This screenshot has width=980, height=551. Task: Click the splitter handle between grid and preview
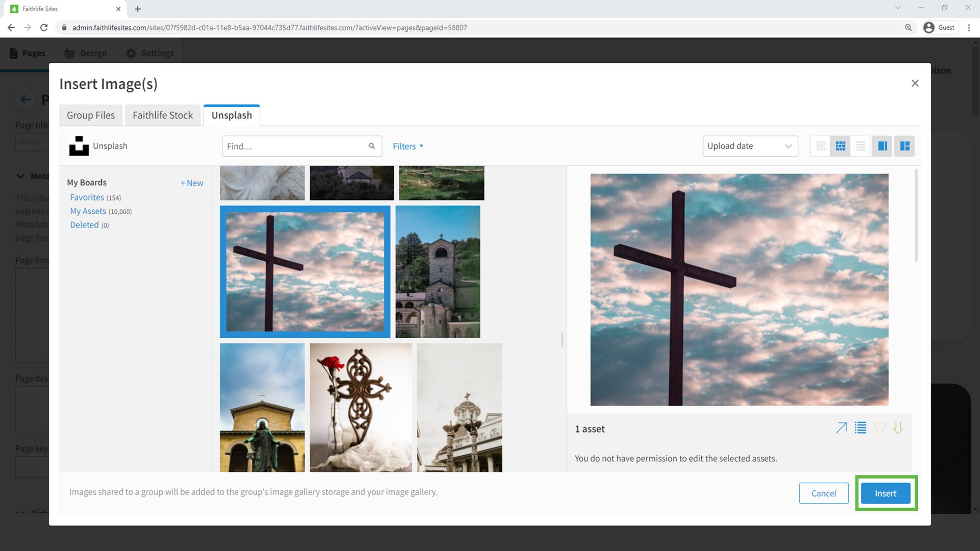tap(562, 340)
